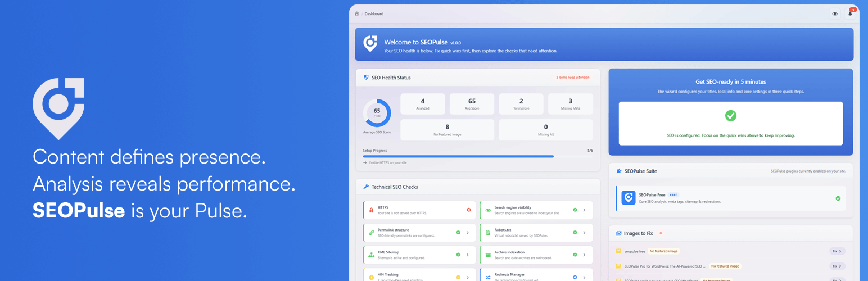The width and height of the screenshot is (868, 281).
Task: Expand the Permalink structure row chevron
Action: click(x=468, y=232)
